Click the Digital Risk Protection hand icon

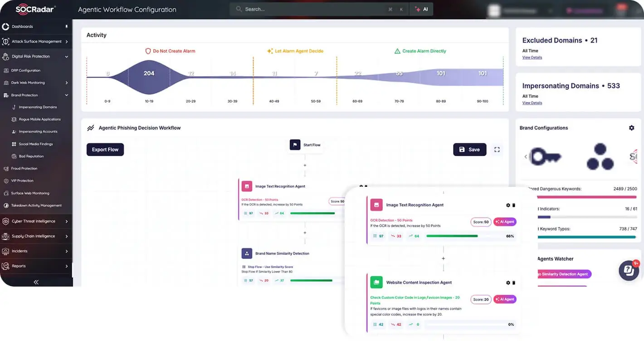pos(5,57)
